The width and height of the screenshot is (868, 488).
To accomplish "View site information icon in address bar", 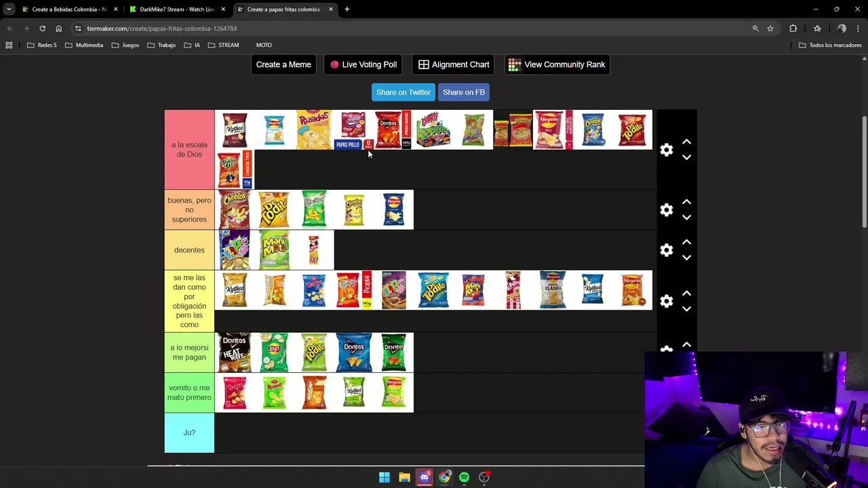I will click(x=78, y=28).
